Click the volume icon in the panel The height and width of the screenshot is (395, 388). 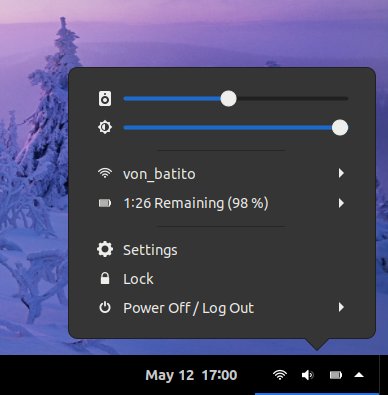click(308, 375)
